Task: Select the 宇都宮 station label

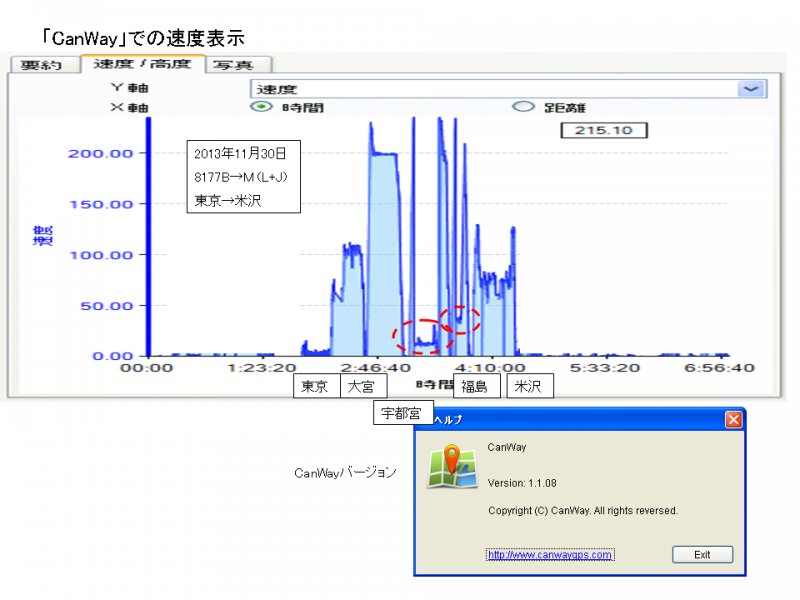Action: tap(400, 412)
